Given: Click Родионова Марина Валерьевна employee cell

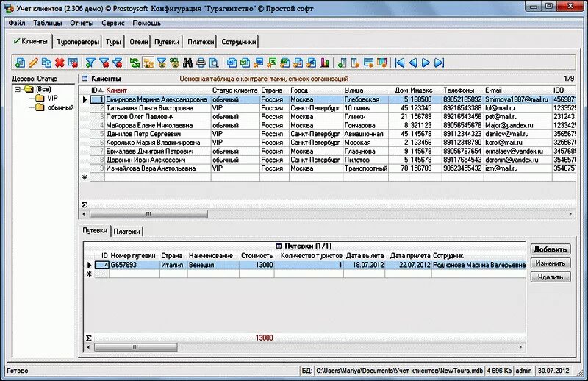Looking at the screenshot, I should tap(479, 265).
